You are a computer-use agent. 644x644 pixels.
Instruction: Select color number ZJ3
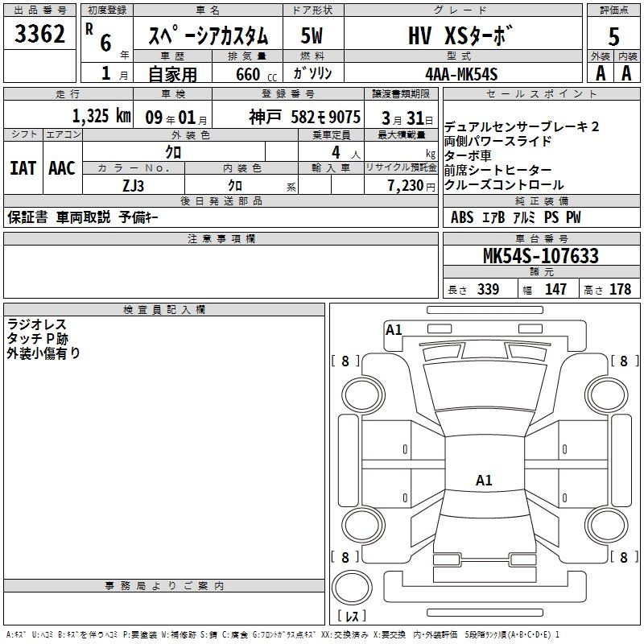click(x=133, y=186)
